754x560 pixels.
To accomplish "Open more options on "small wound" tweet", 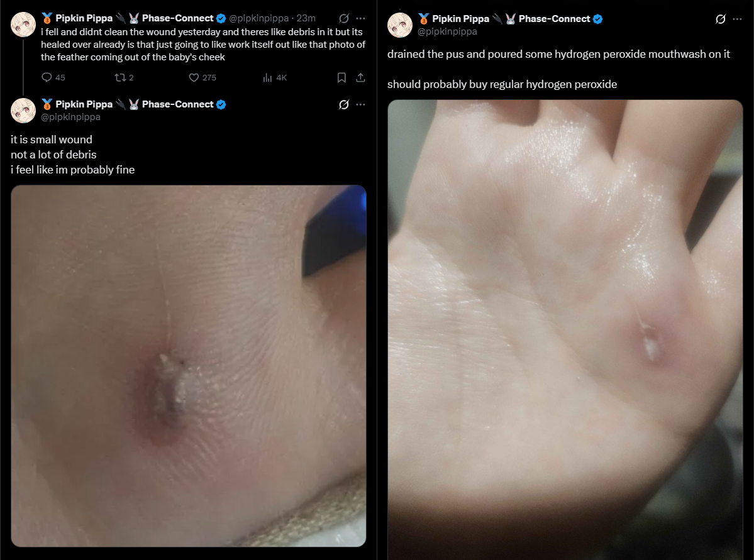I will 361,104.
